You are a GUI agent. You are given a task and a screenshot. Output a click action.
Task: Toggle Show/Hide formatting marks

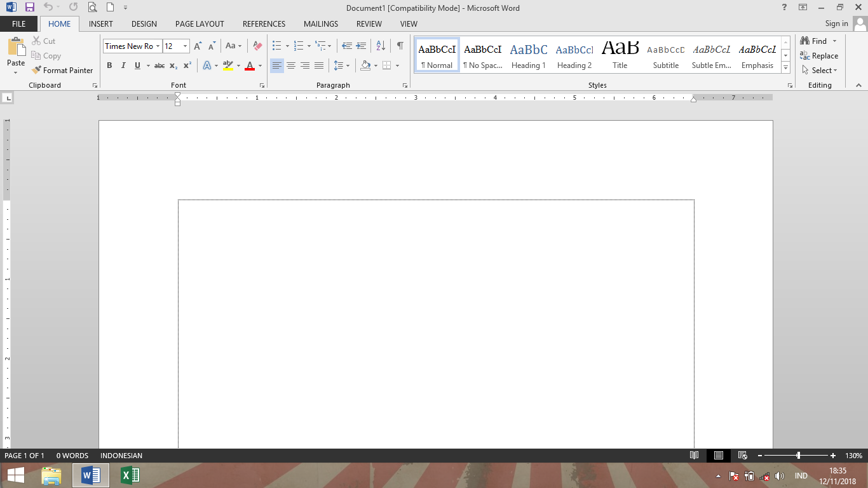tap(399, 46)
